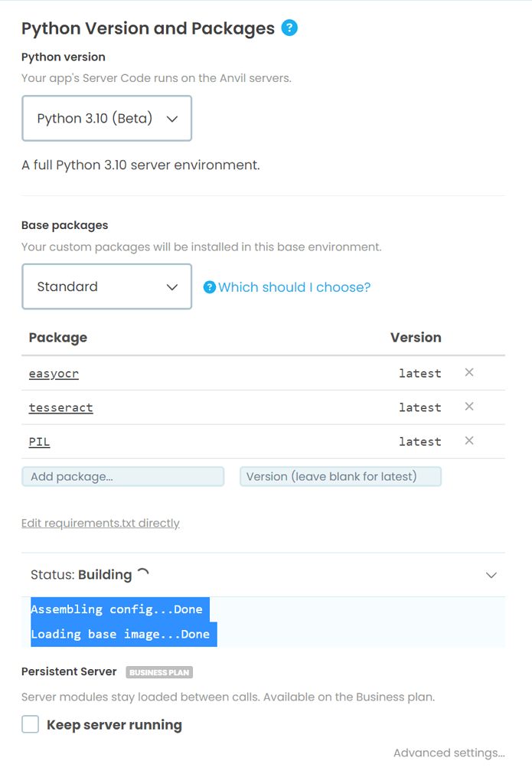Viewport: 532px width, 784px height.
Task: Click question mark icon beside "Which should I choose?"
Action: pos(210,287)
